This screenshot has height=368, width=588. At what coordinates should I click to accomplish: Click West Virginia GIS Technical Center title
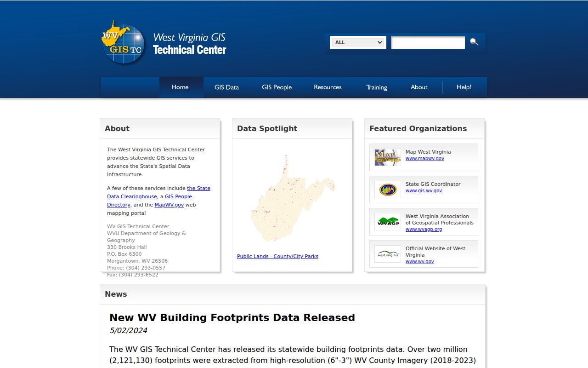coord(189,44)
